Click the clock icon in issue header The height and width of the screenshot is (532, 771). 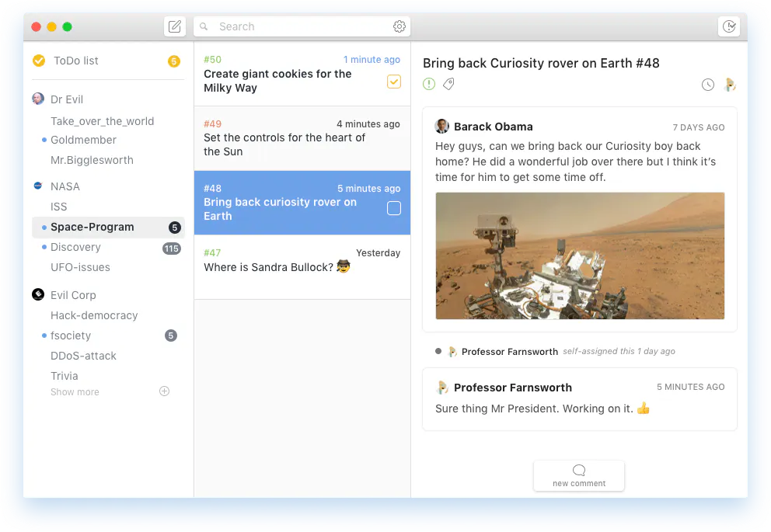(x=707, y=85)
